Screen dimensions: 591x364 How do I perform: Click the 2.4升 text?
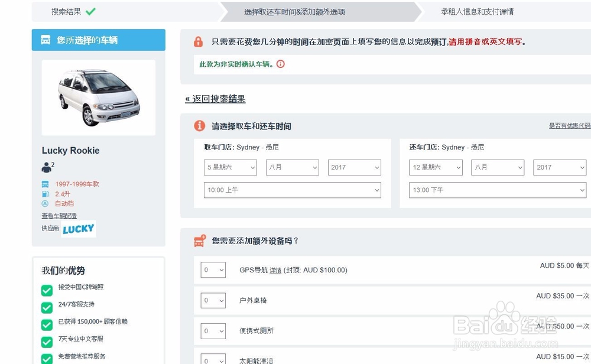coord(63,194)
